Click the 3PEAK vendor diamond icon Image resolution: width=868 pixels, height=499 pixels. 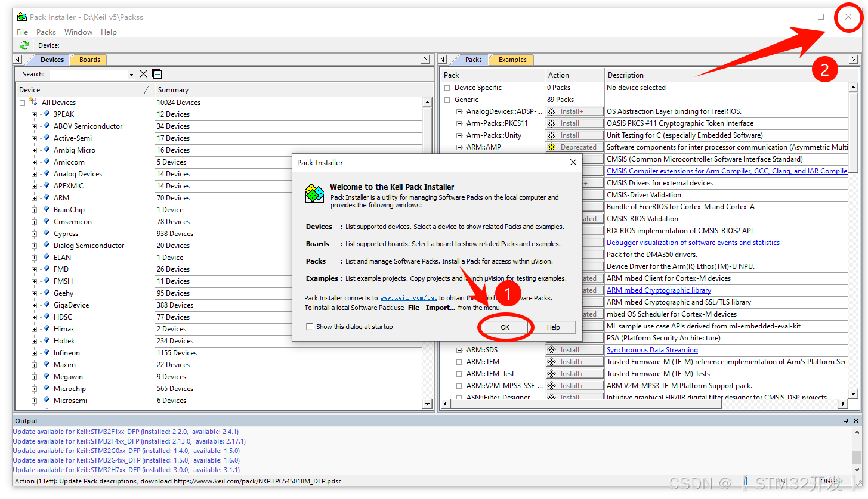47,114
